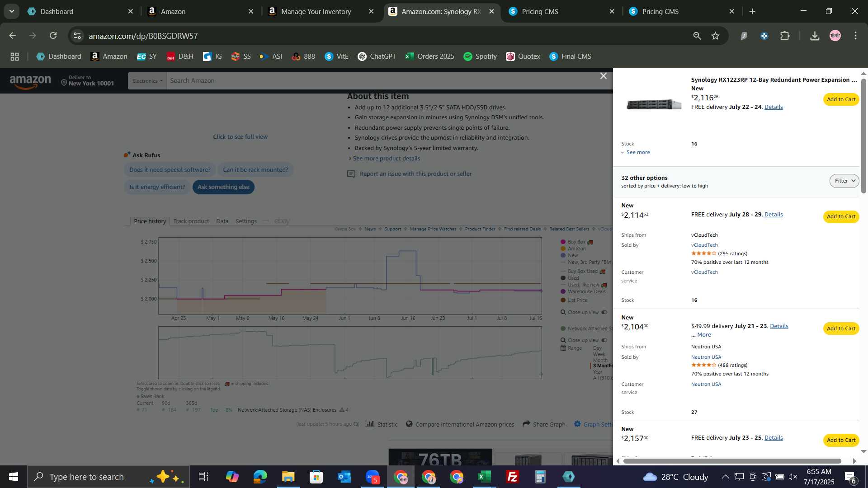Open Outlook from the taskbar

coord(344,477)
